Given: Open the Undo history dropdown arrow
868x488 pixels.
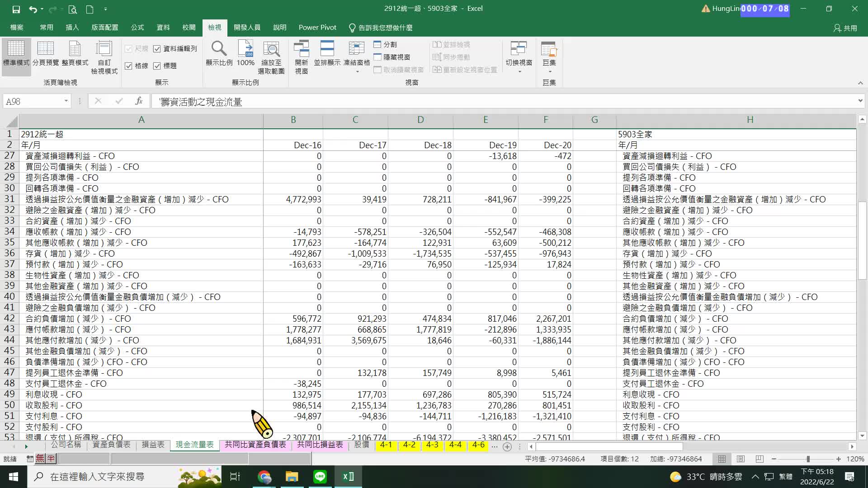Looking at the screenshot, I should pyautogui.click(x=42, y=9).
